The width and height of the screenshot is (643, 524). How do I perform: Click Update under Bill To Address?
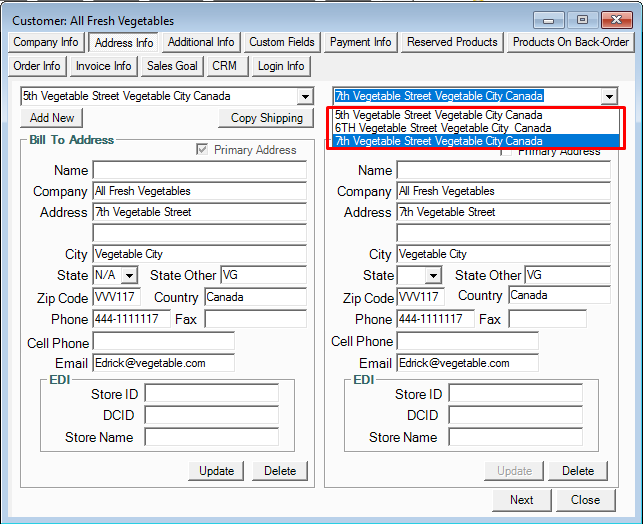[216, 471]
